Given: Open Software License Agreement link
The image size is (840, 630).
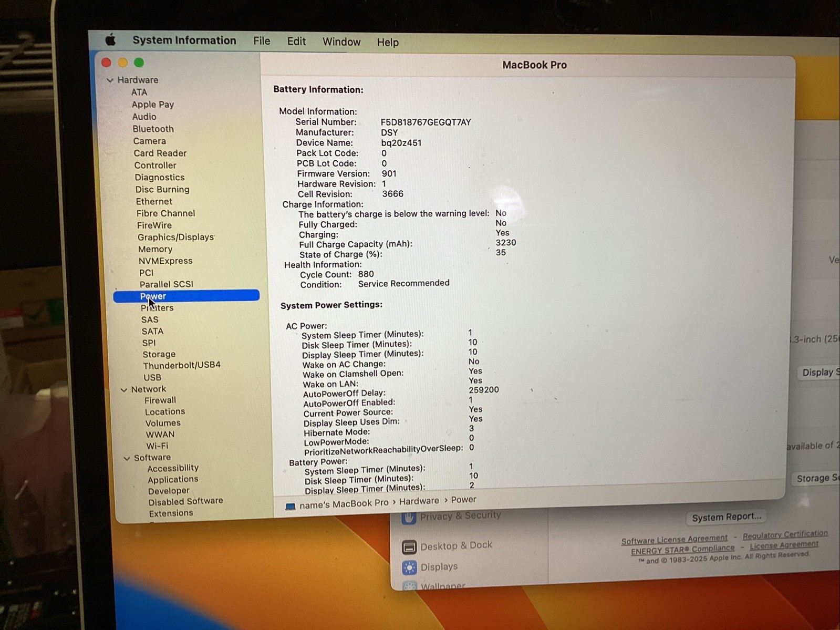Looking at the screenshot, I should click(675, 540).
